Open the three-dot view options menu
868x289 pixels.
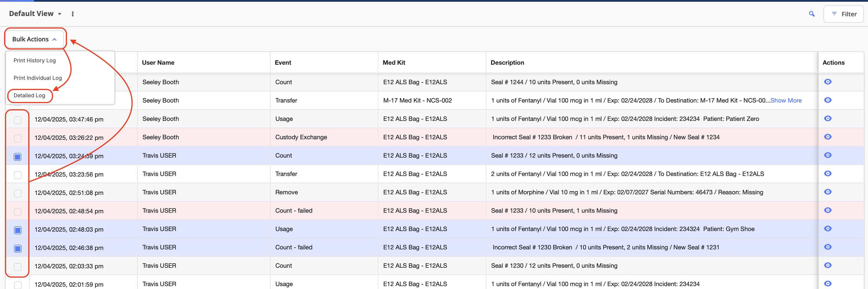click(x=73, y=14)
